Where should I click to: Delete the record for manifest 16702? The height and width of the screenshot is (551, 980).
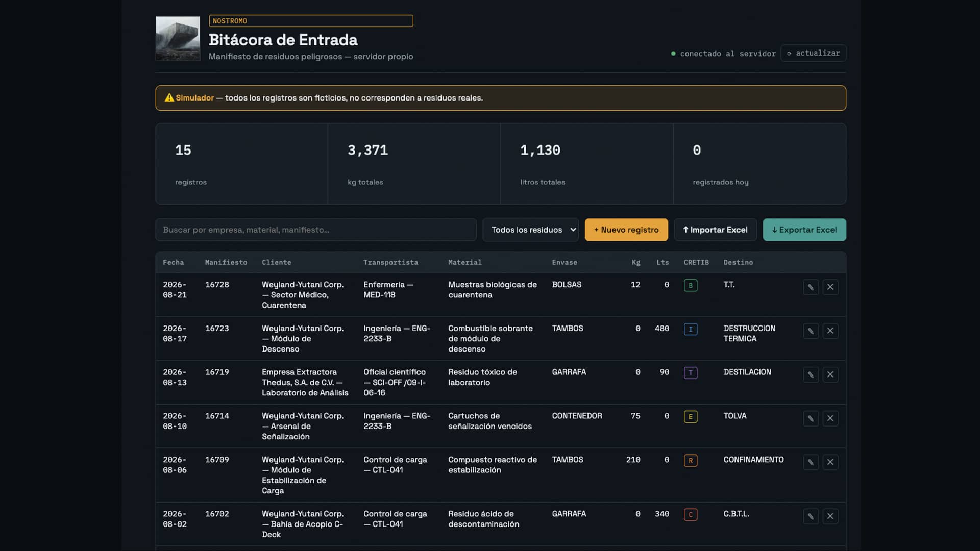click(x=830, y=517)
